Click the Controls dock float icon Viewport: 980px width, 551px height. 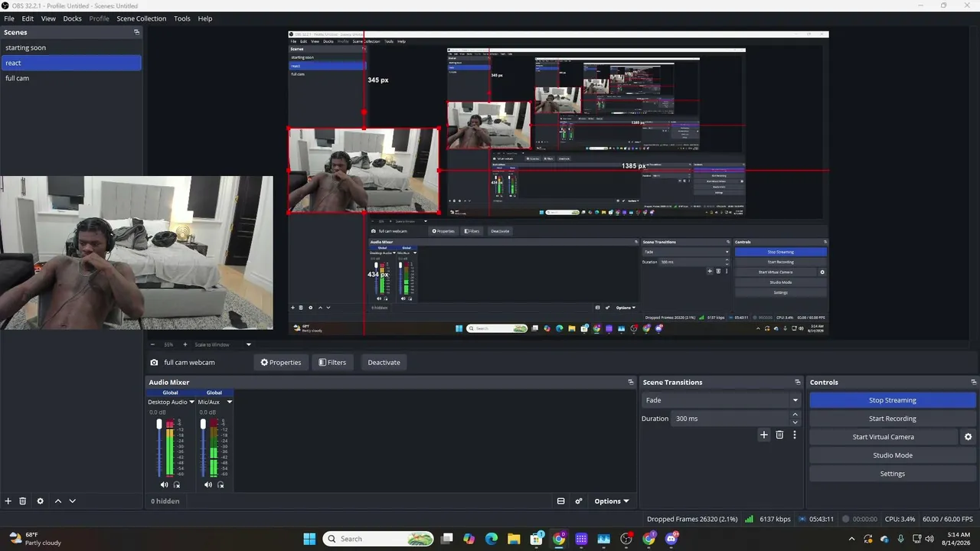(x=973, y=382)
